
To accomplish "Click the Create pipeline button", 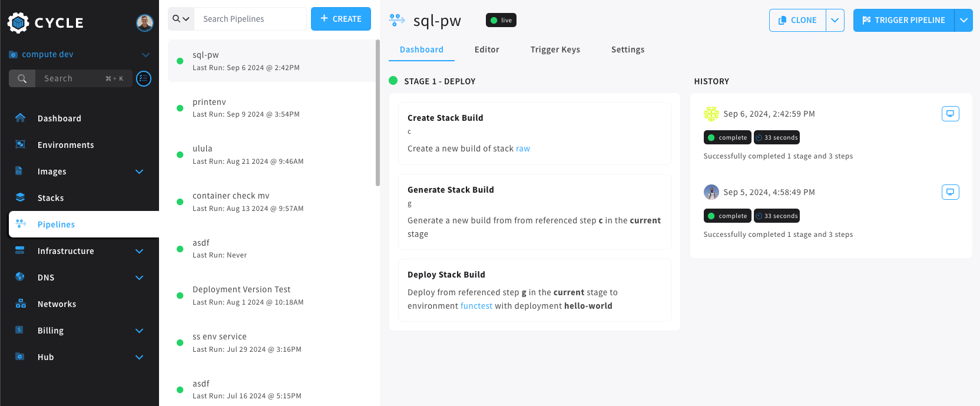I will (x=341, y=19).
